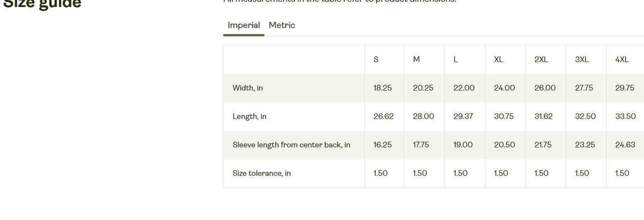The image size is (644, 220).
Task: Click the "Size guide" heading
Action: coord(42,4)
